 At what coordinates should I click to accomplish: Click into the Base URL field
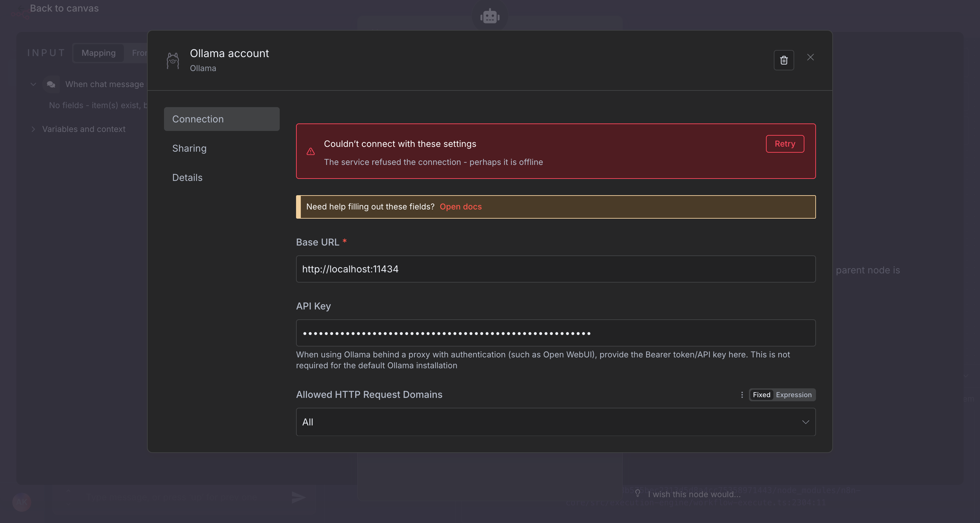555,269
